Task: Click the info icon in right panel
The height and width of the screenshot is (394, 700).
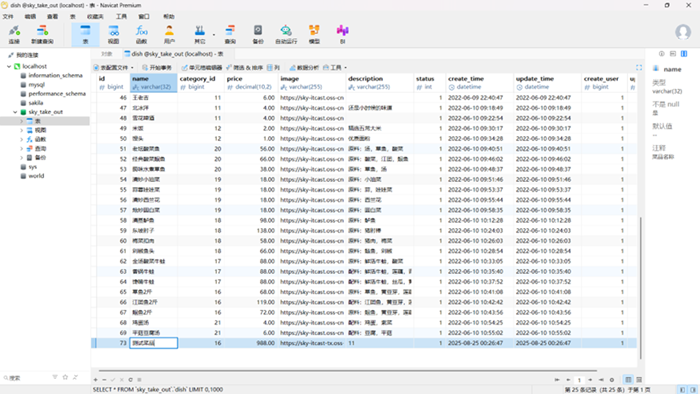Action: (x=662, y=54)
